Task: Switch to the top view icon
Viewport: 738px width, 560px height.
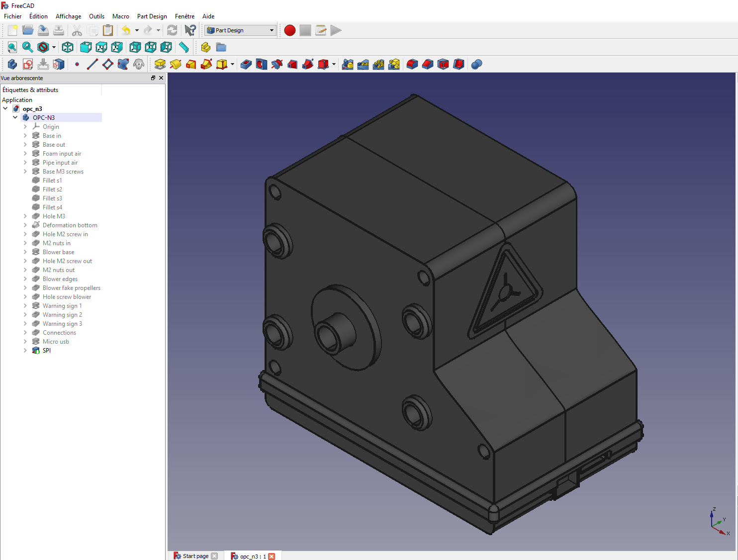Action: coord(101,47)
